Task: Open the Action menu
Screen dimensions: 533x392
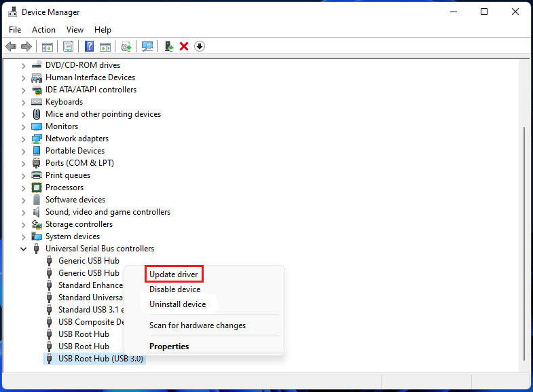Action: (x=43, y=30)
